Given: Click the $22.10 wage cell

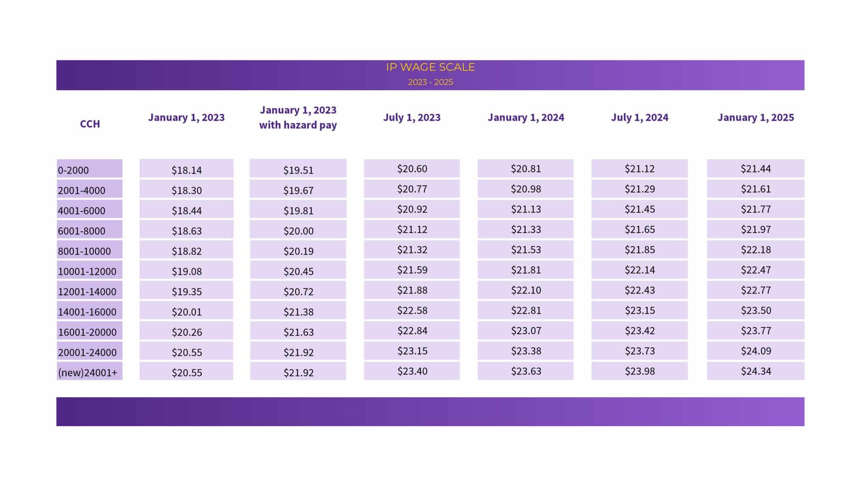Looking at the screenshot, I should 526,290.
